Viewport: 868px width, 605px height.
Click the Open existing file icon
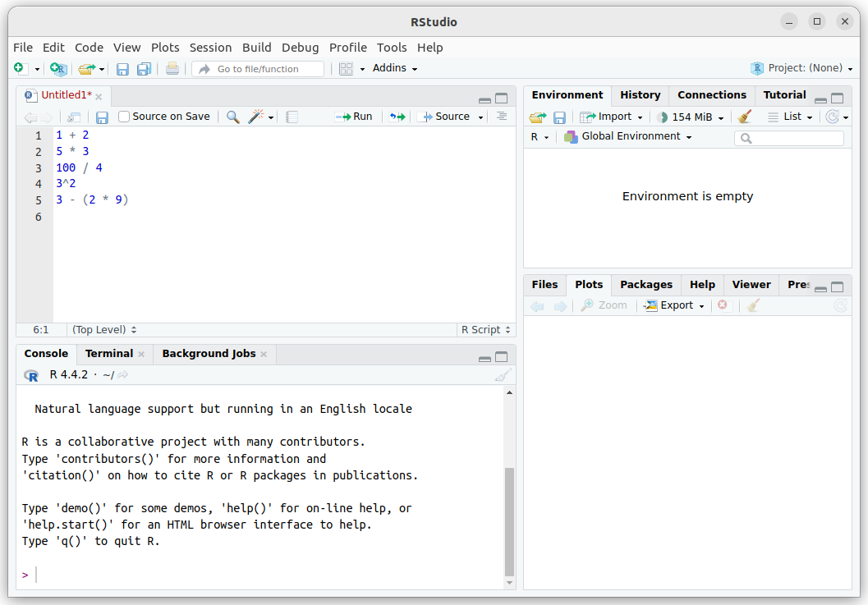(x=86, y=69)
